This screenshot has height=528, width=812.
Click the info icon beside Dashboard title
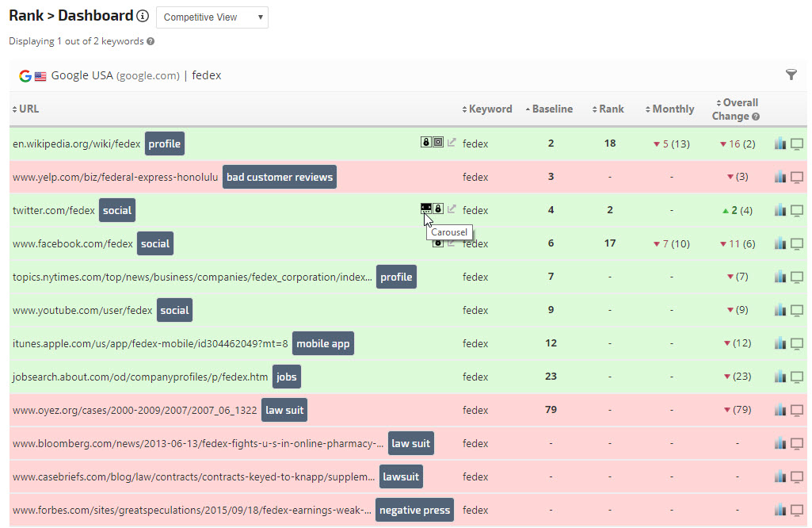click(x=143, y=17)
